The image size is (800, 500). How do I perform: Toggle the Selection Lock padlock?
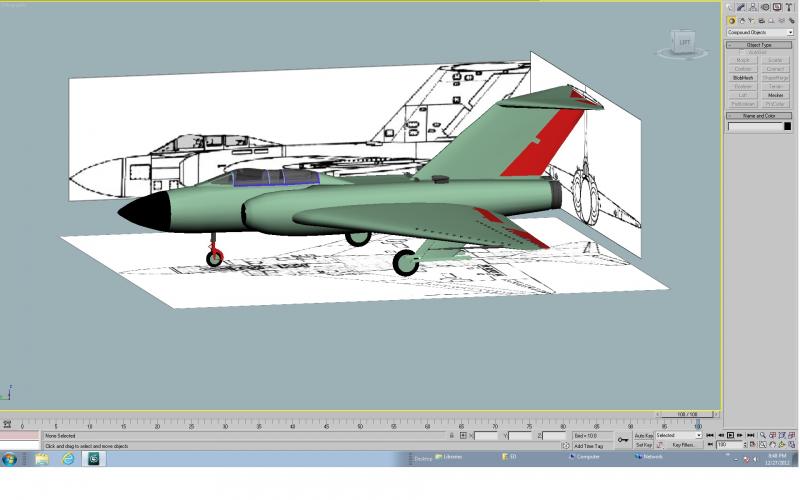(452, 436)
